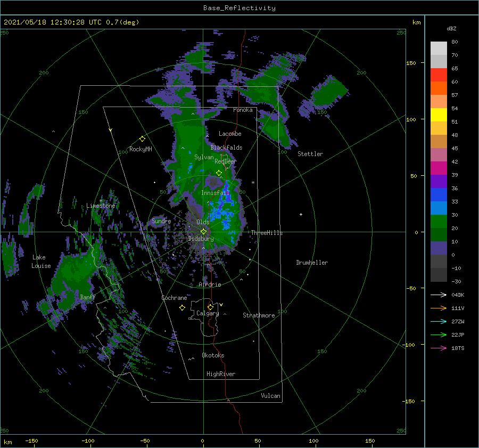Click the yellow diamond marker under Cochrane
The image size is (479, 448).
click(182, 308)
